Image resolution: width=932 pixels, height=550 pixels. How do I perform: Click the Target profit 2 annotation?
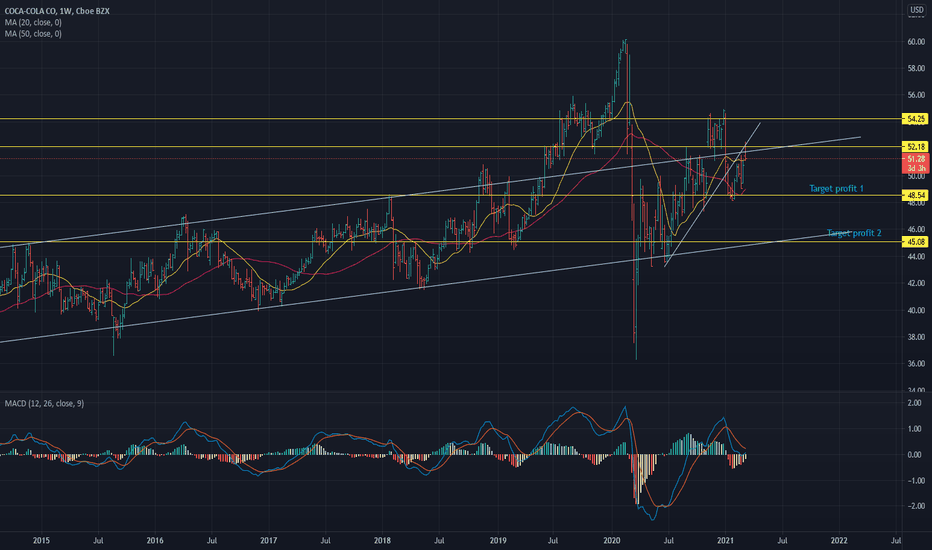pyautogui.click(x=854, y=233)
